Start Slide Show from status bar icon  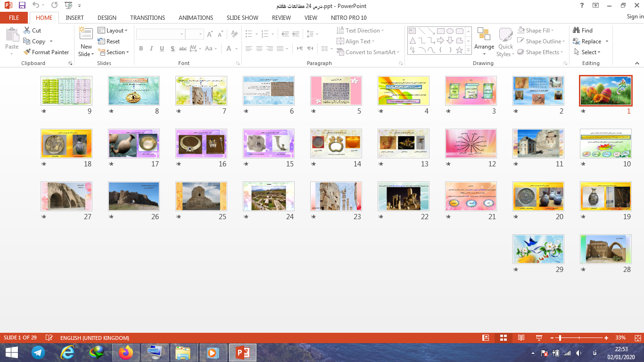(x=539, y=338)
